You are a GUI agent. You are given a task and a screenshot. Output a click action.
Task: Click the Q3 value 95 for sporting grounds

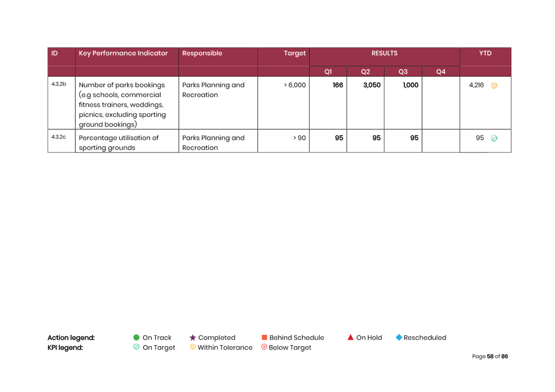point(414,138)
